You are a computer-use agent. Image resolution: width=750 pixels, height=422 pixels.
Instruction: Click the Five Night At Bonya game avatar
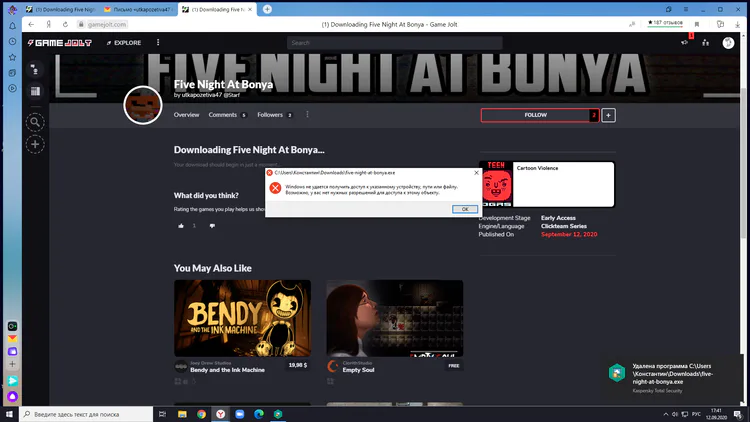[143, 105]
